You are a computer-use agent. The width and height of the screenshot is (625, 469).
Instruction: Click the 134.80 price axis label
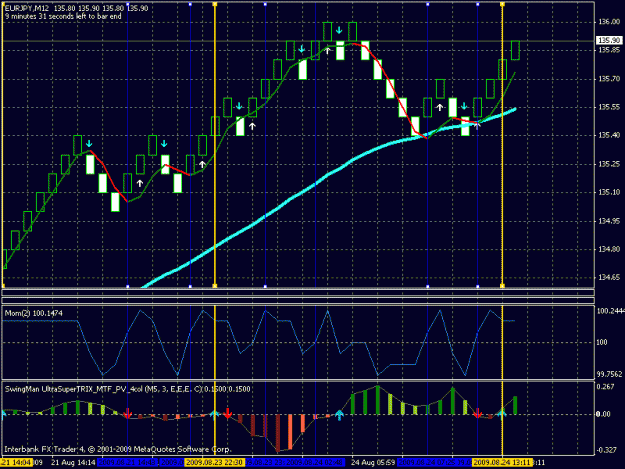coord(609,249)
